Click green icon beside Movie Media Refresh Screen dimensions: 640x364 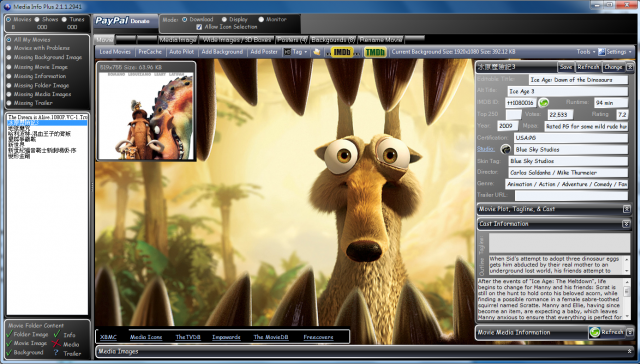[x=595, y=332]
